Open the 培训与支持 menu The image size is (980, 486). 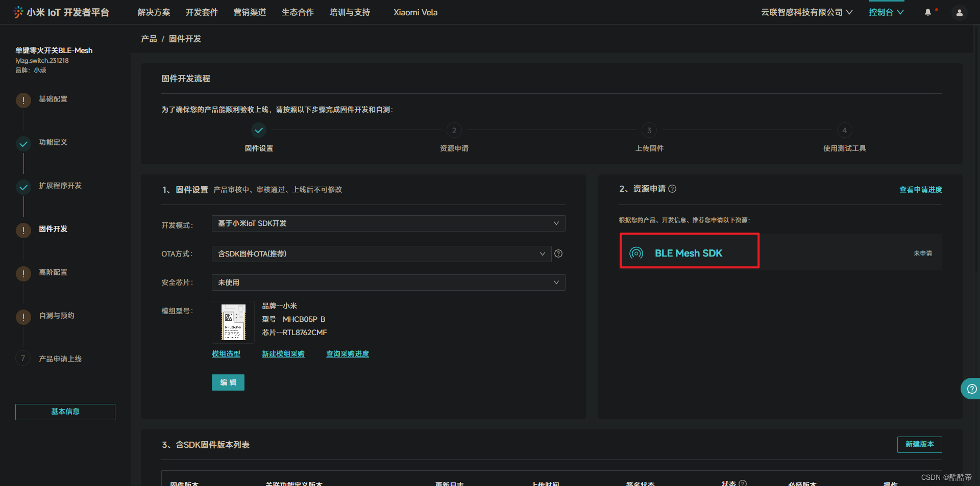(x=350, y=12)
